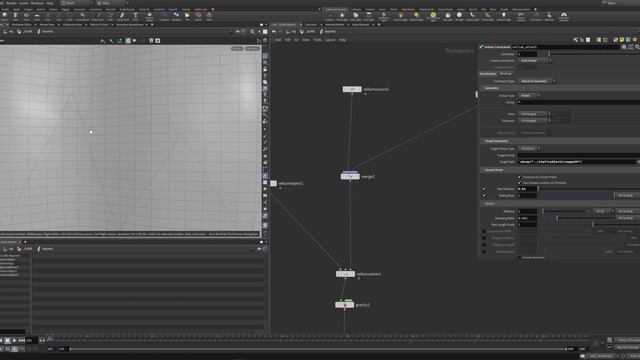Image resolution: width=640 pixels, height=360 pixels.
Task: Click the Area Light shelf tool
Action: 369,16
